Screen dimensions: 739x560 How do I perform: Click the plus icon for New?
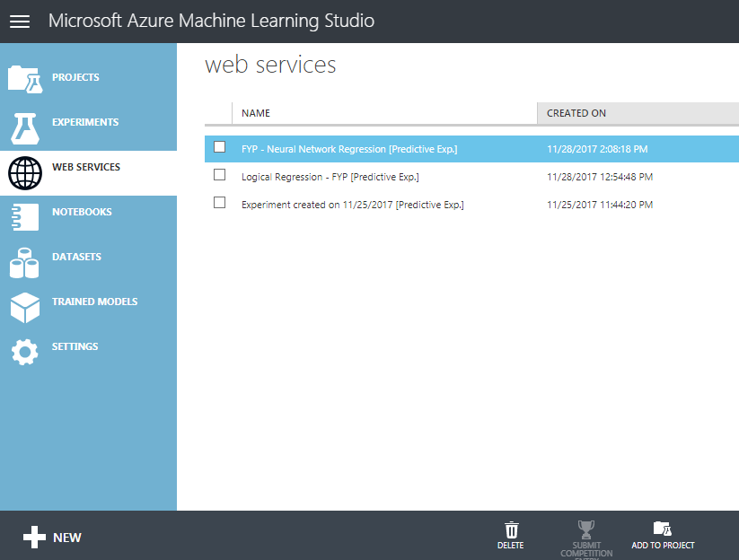tap(34, 538)
